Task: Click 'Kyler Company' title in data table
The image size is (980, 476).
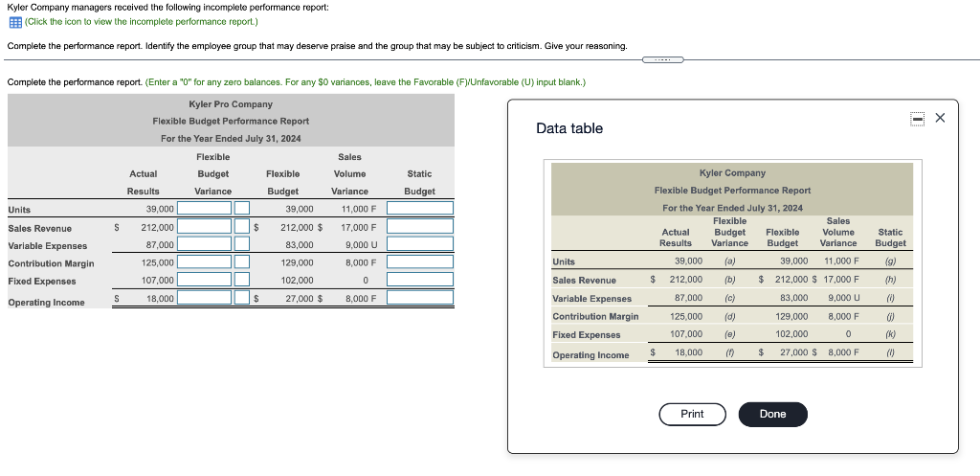Action: pyautogui.click(x=732, y=172)
